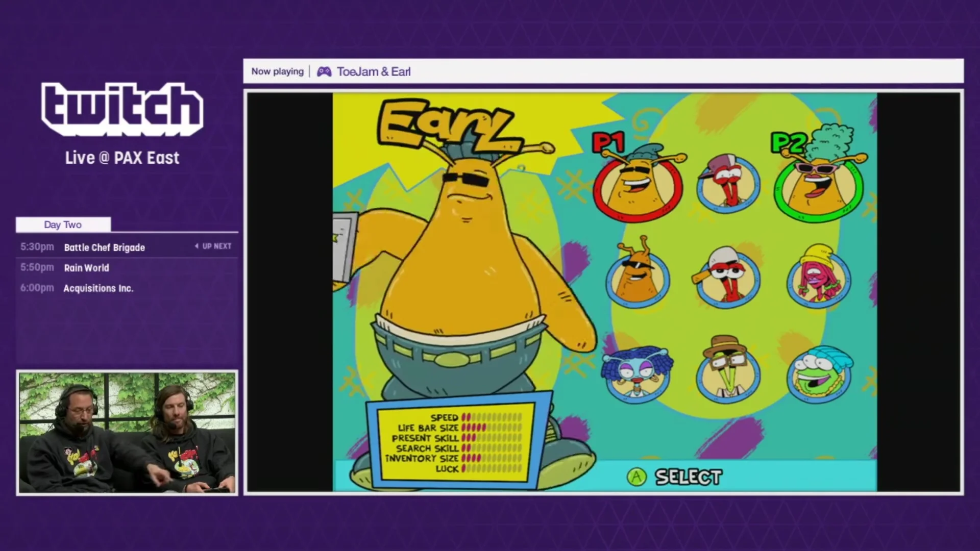Pick the Earl portrait wearing sunglasses in middle row

638,277
